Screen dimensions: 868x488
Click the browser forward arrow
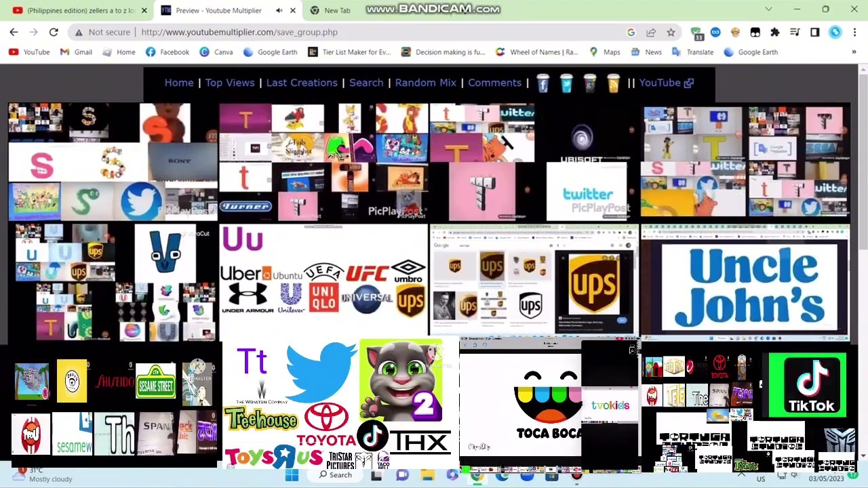(x=33, y=32)
